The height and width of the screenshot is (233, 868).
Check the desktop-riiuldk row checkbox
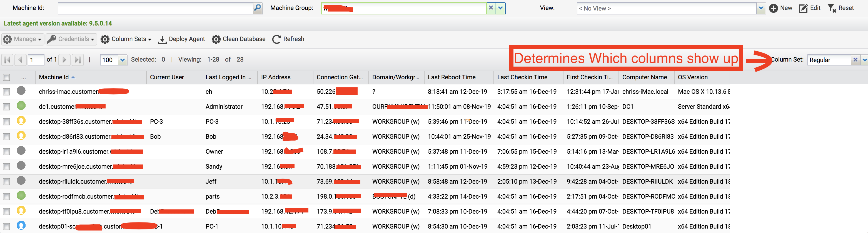pos(6,182)
